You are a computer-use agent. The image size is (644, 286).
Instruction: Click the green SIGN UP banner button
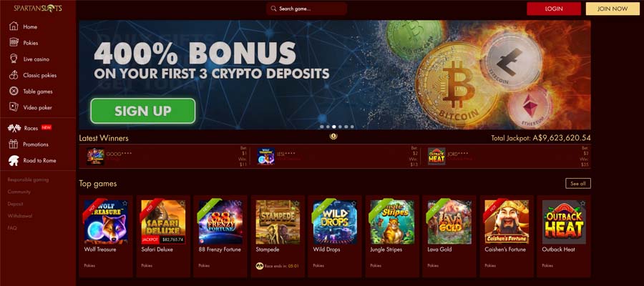143,111
